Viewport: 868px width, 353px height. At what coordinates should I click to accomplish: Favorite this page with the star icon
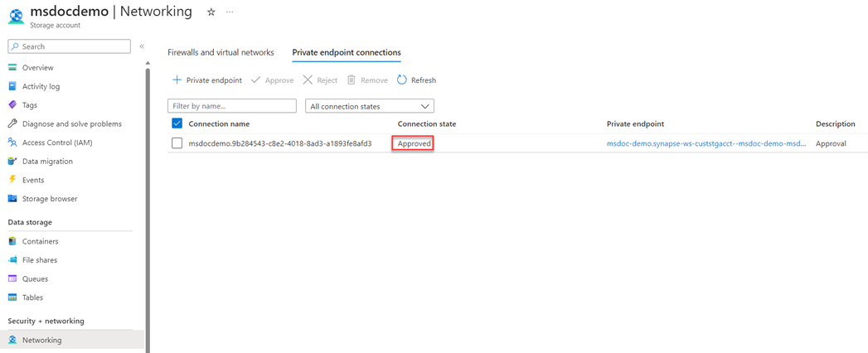[x=211, y=12]
